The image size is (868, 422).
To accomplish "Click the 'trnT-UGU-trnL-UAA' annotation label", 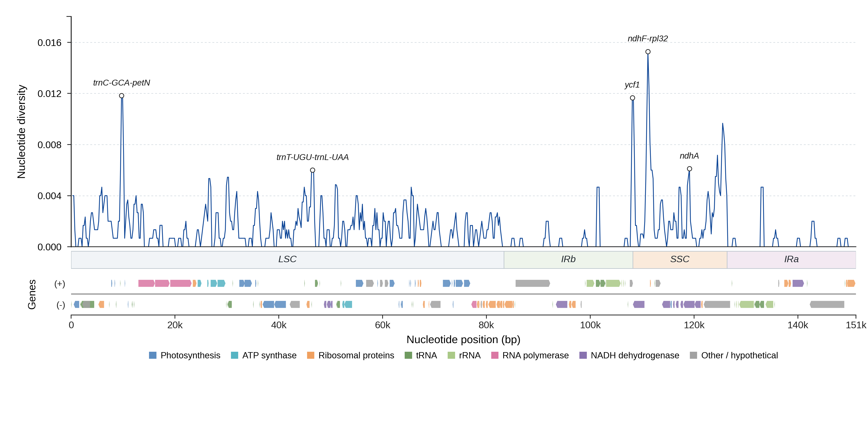I will (x=312, y=157).
